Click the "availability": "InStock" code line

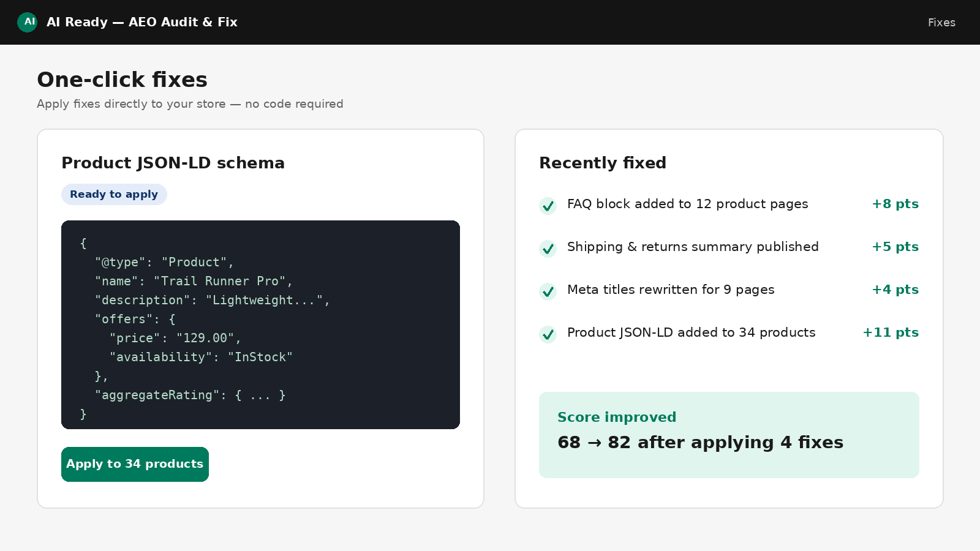click(201, 357)
